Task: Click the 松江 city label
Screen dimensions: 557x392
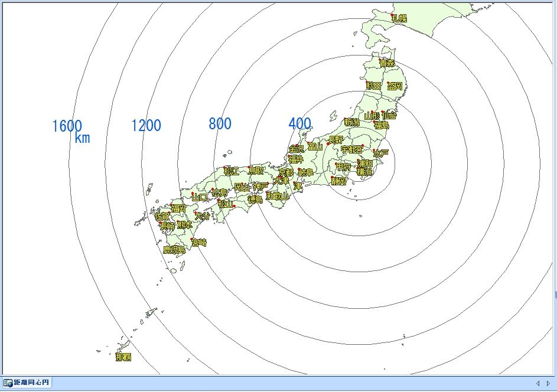Action: pos(232,171)
